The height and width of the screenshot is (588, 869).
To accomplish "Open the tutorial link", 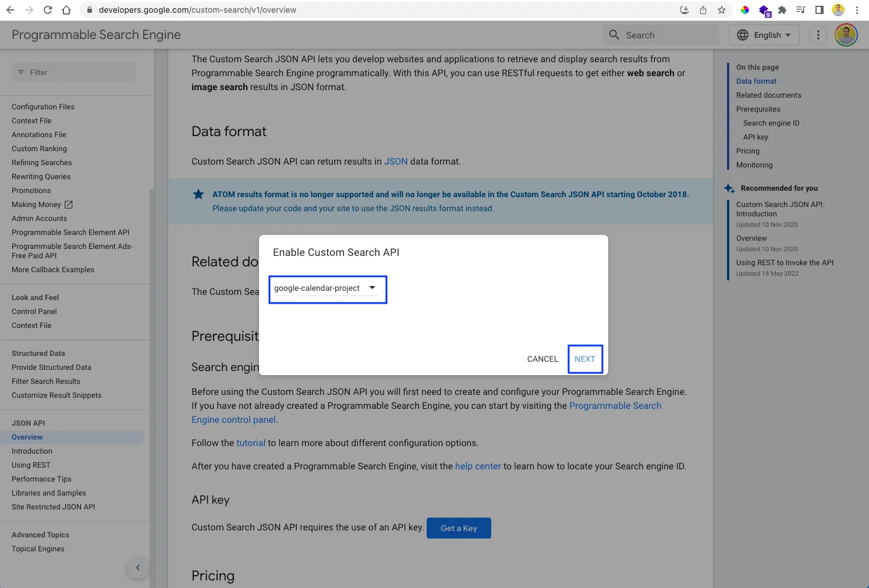I will [x=251, y=443].
